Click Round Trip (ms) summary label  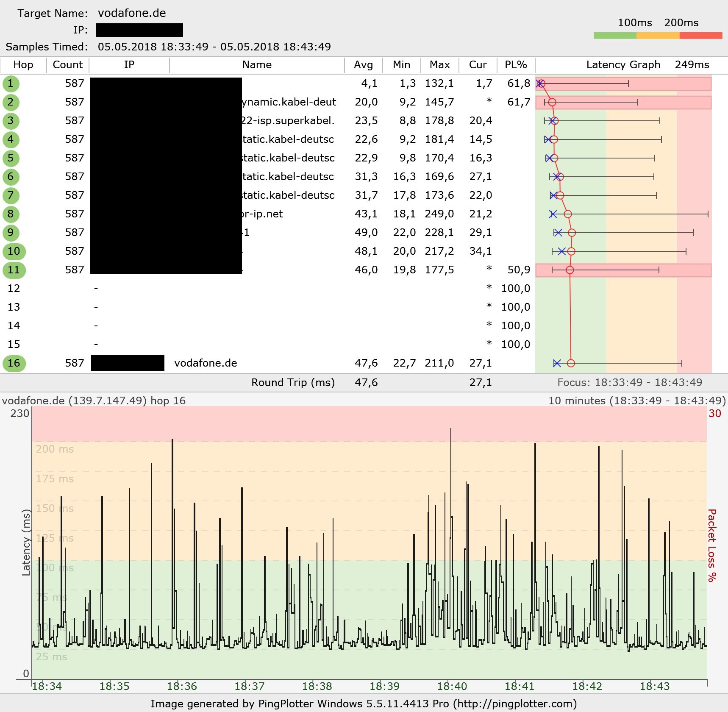click(x=293, y=383)
